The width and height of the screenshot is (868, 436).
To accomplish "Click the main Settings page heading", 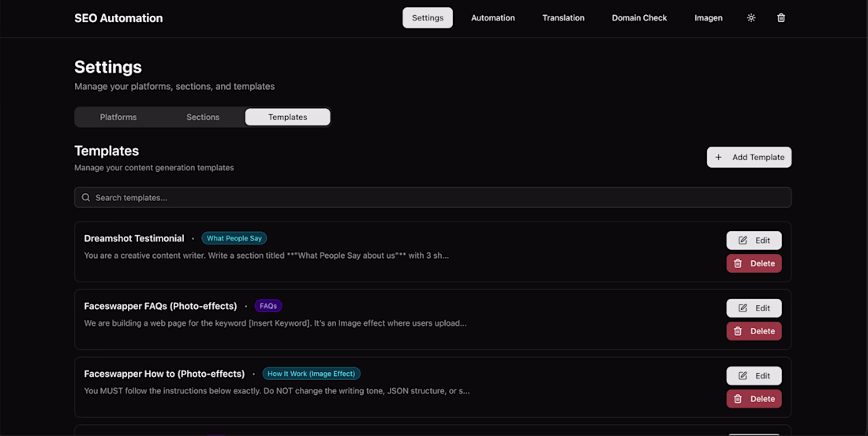I will 108,67.
